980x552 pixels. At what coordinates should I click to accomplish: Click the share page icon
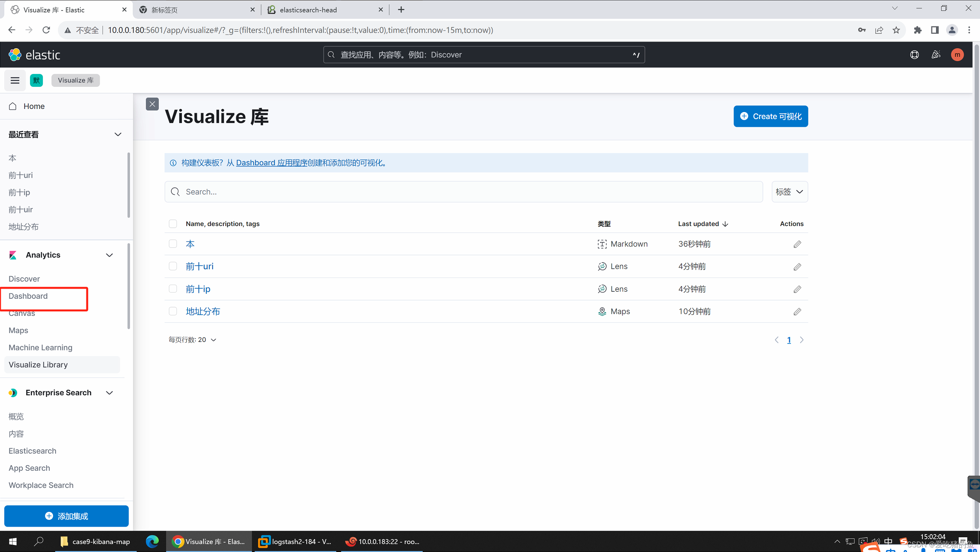point(879,30)
